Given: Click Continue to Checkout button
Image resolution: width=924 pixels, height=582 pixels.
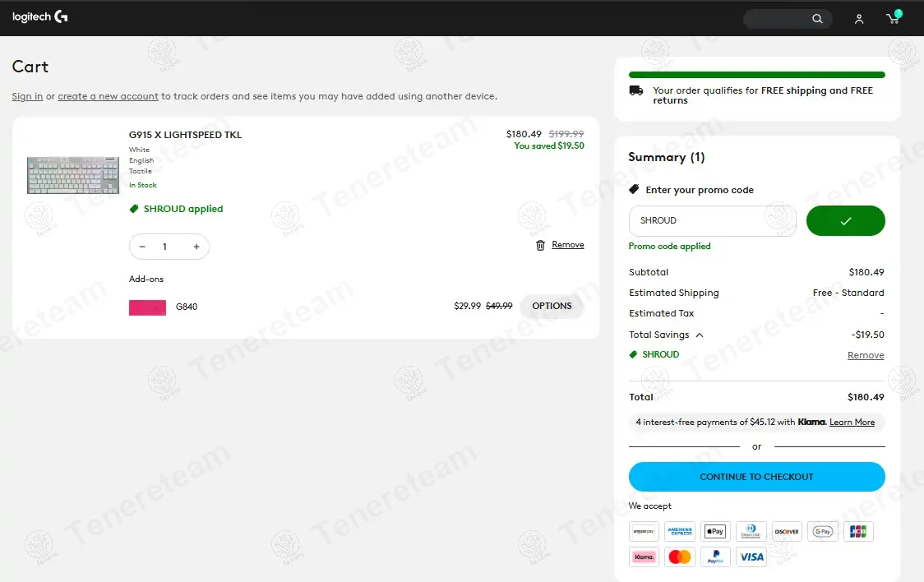Looking at the screenshot, I should point(756,477).
